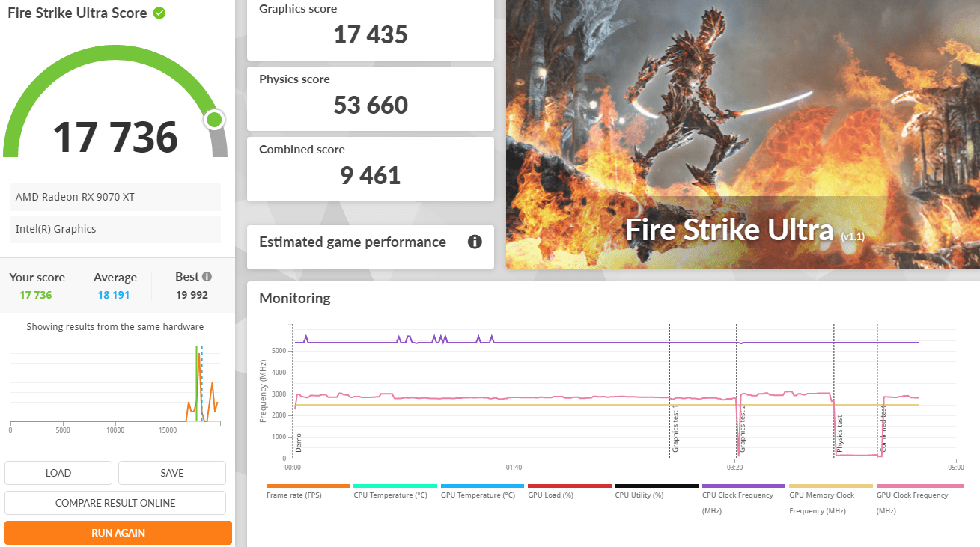Click the Best score value 19 992
The image size is (980, 547).
click(192, 295)
